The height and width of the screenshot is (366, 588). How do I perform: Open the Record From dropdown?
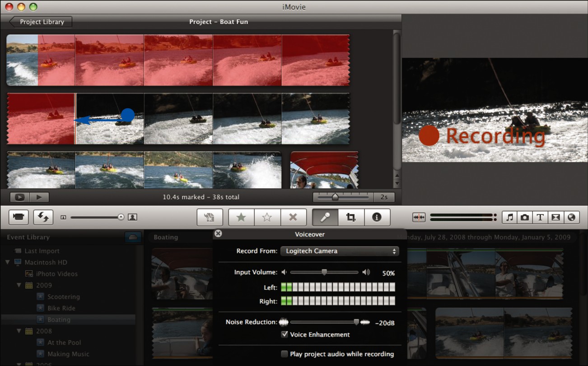[x=340, y=251]
